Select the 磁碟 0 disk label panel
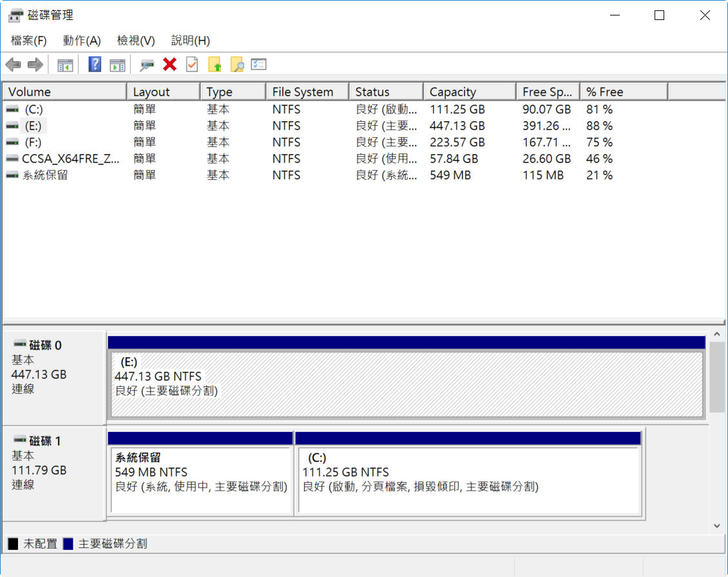This screenshot has height=577, width=728. point(54,375)
